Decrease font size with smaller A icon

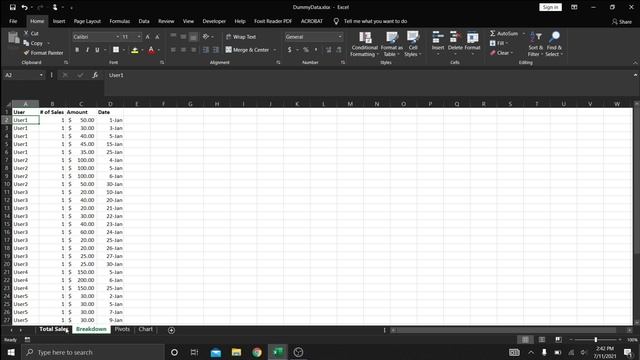(x=157, y=37)
